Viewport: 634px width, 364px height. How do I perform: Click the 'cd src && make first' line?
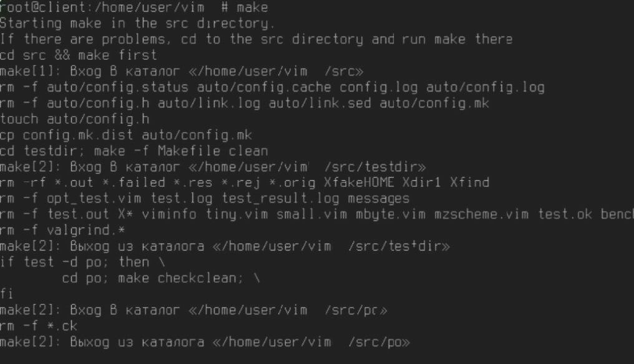pyautogui.click(x=79, y=55)
